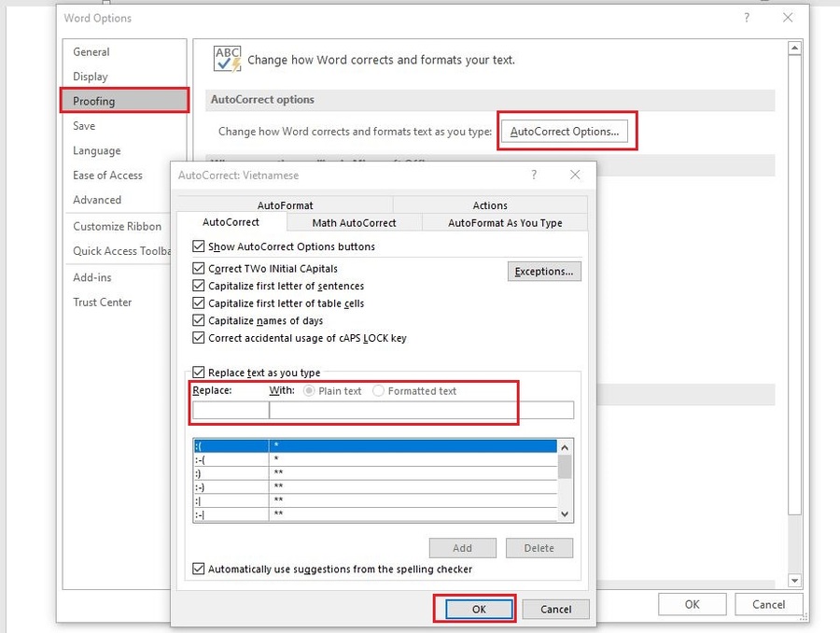Screen dimensions: 840x633
Task: Toggle Capitalize names of days checkbox
Action: (x=198, y=320)
